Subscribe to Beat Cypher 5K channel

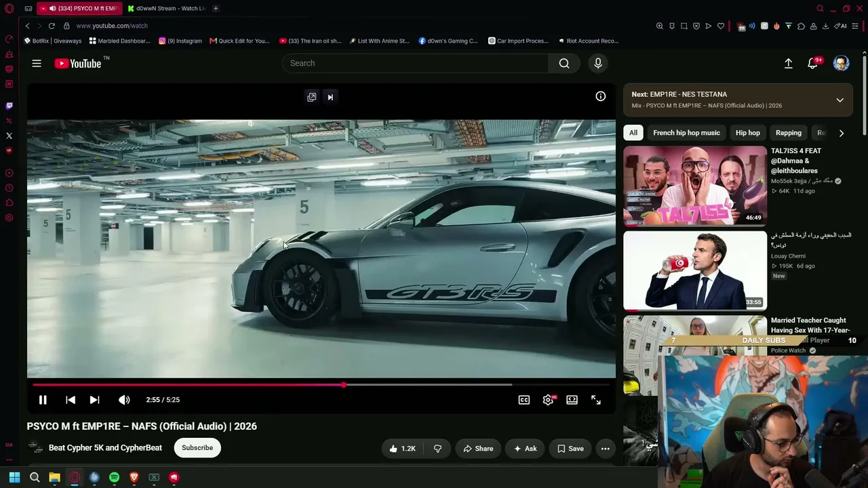pyautogui.click(x=197, y=447)
